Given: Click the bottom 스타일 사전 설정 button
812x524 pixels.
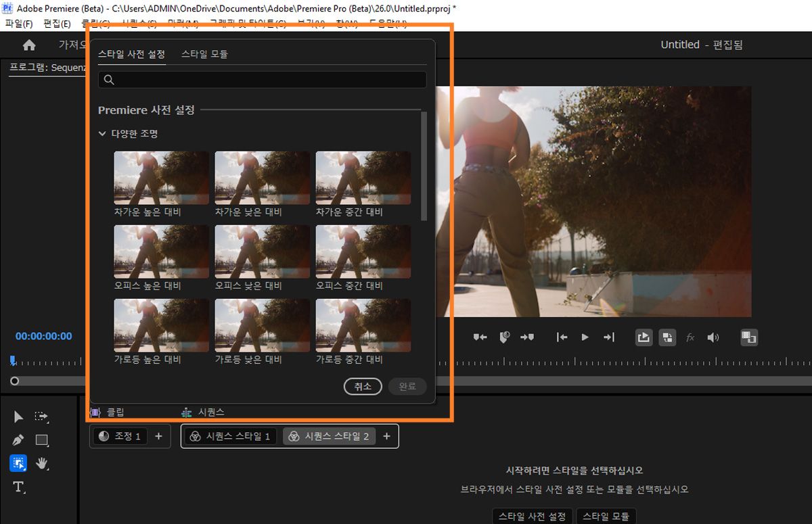Looking at the screenshot, I should tap(533, 516).
